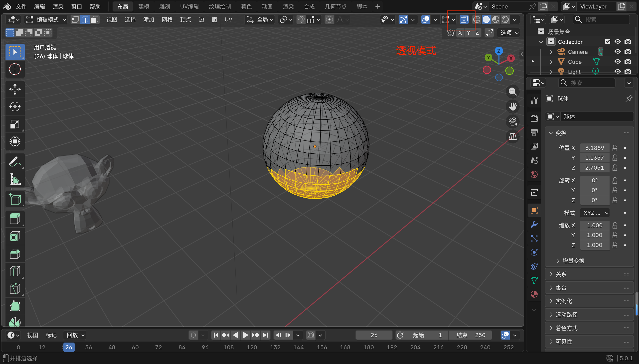Select the Rotate tool
This screenshot has height=364, width=639.
pos(15,107)
